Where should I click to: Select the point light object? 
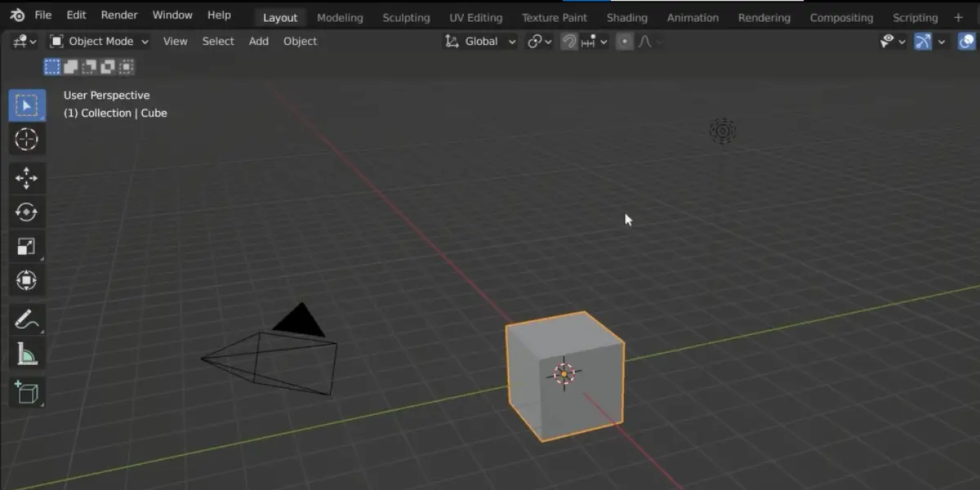[x=723, y=131]
